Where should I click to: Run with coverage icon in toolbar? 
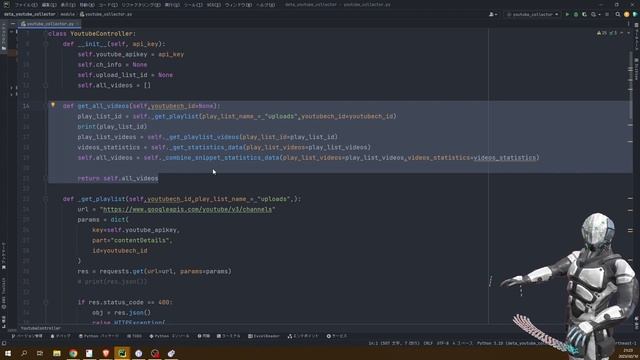(x=584, y=14)
